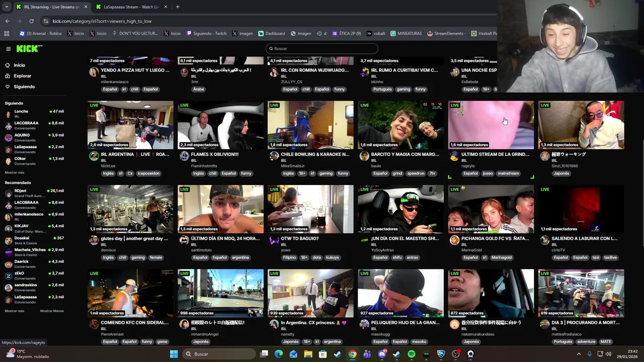
Task: Open BARCITO Y MAGIA stream thumbnail
Action: (x=400, y=125)
